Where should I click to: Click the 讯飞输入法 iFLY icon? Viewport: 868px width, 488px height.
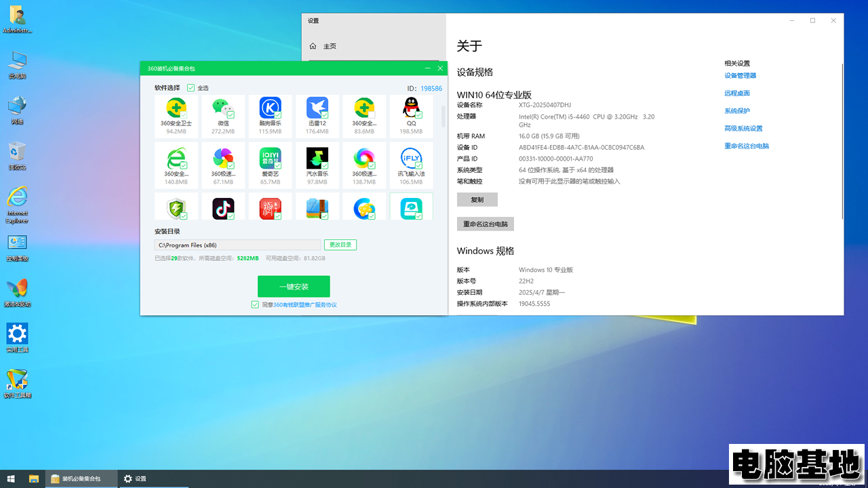click(x=411, y=158)
